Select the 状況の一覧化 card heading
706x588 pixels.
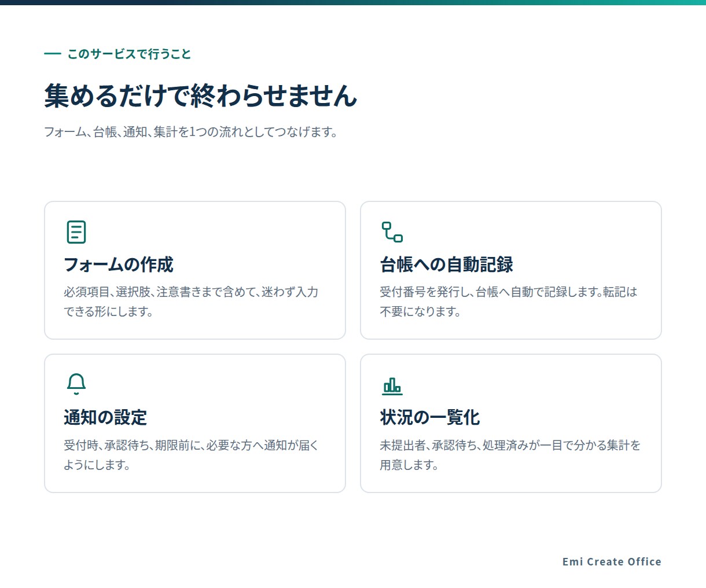430,417
